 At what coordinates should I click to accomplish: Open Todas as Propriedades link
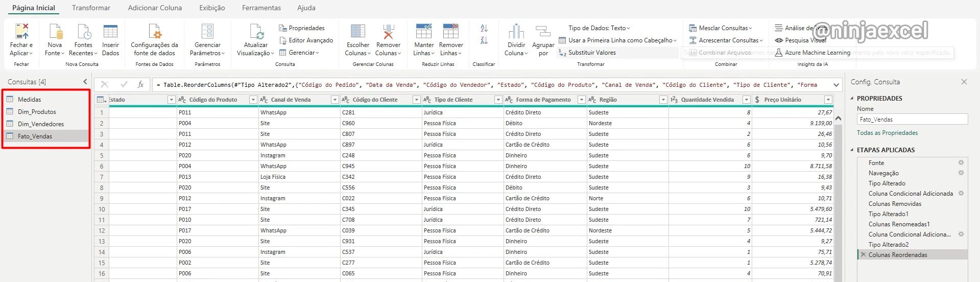pos(887,133)
